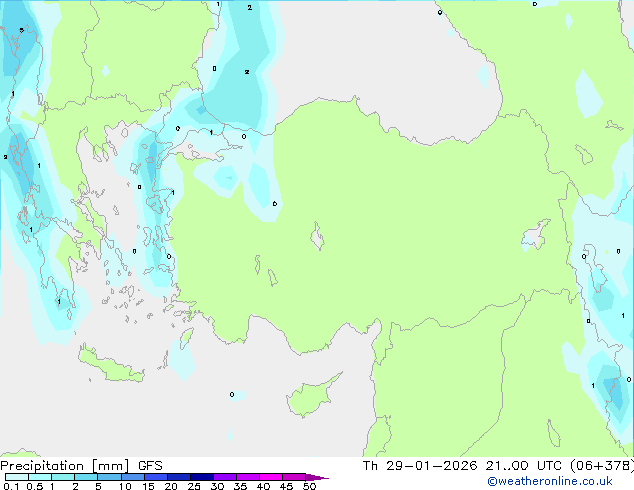634x490 pixels.
Task: Select the 15–20 mm legend swatch
Action: click(x=155, y=477)
